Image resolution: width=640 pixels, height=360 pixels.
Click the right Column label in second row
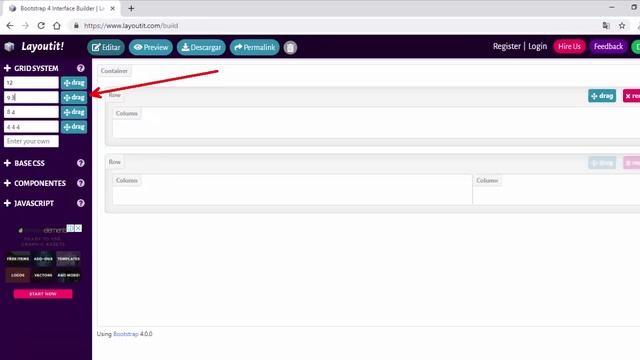487,180
